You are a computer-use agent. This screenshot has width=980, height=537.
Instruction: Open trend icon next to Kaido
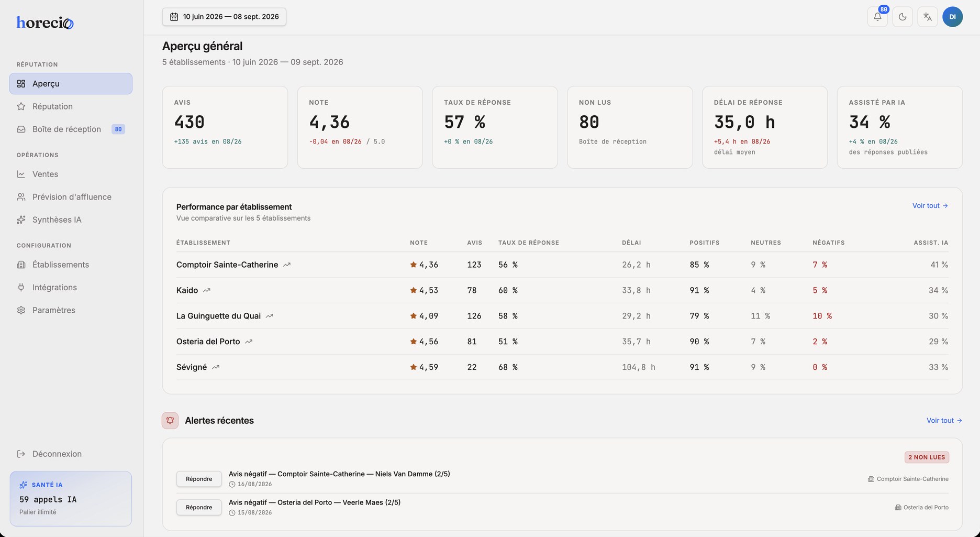point(207,290)
